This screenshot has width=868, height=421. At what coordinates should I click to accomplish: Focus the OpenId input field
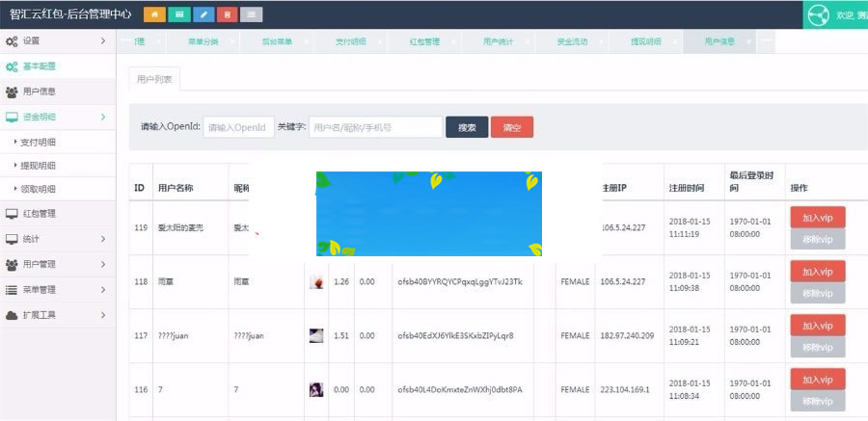point(238,127)
